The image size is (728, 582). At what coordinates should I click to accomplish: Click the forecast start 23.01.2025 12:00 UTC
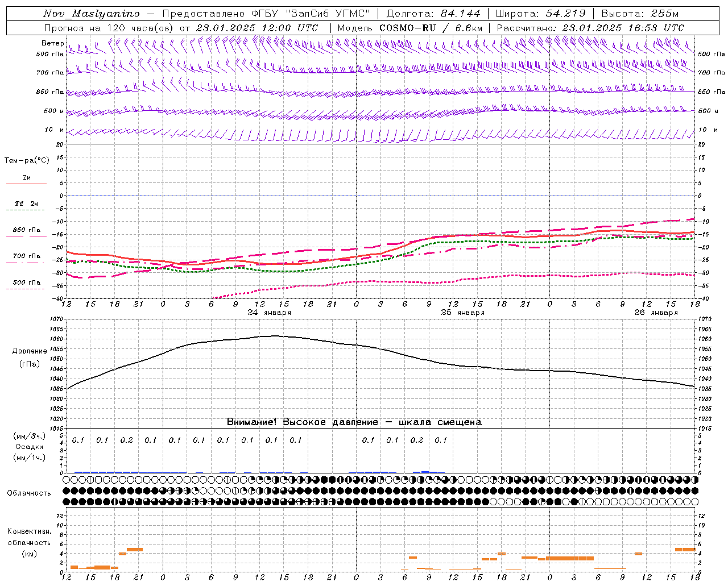click(257, 28)
